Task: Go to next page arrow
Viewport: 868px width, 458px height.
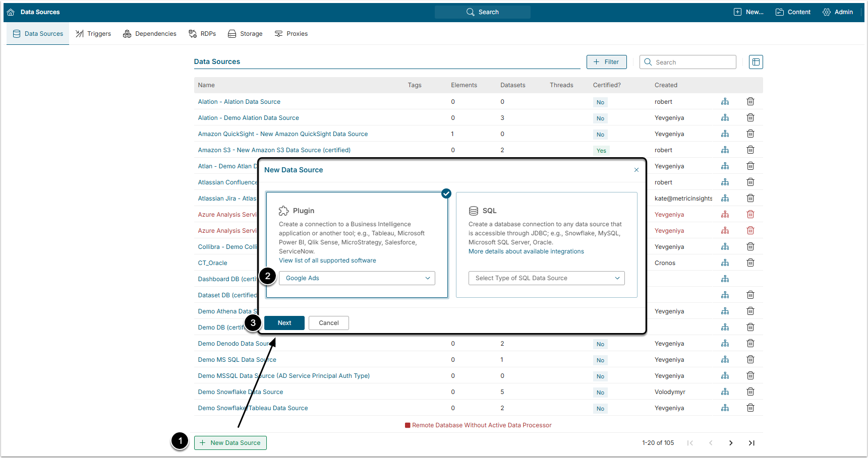Action: pos(731,443)
